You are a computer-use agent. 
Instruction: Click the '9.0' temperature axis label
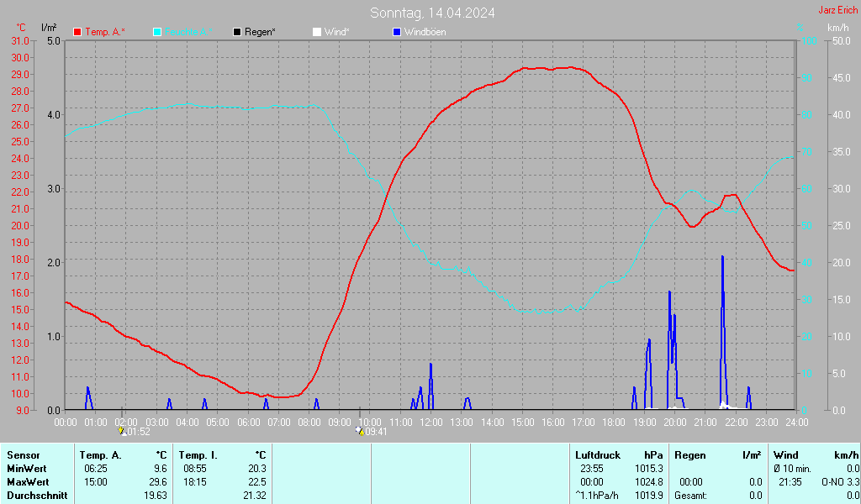tap(23, 410)
